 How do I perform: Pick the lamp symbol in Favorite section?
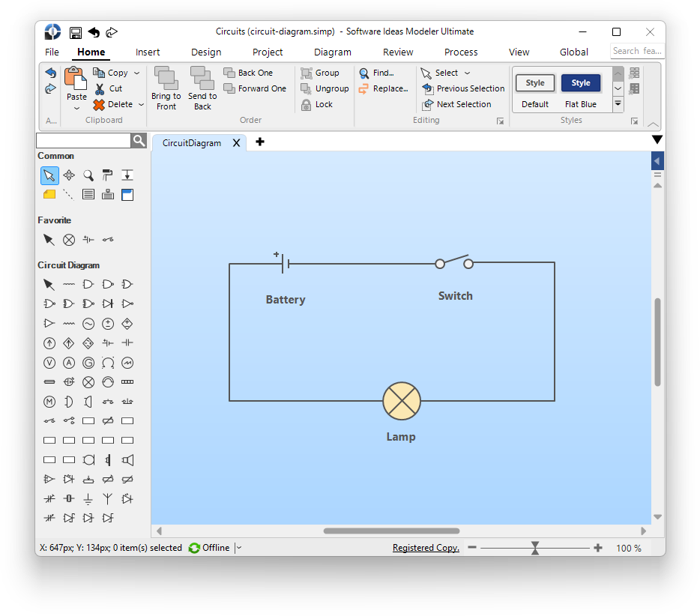coord(69,240)
